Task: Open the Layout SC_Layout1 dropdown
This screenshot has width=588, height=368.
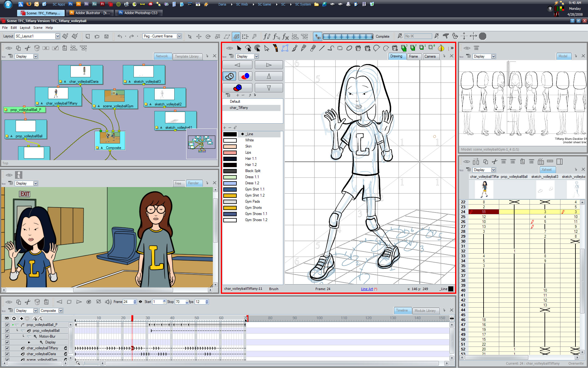Action: click(37, 36)
